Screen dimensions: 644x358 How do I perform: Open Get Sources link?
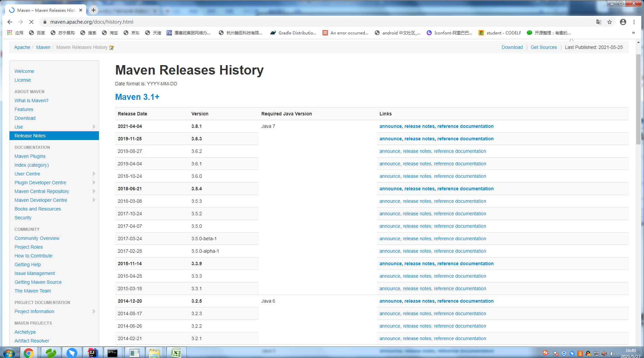[x=544, y=47]
